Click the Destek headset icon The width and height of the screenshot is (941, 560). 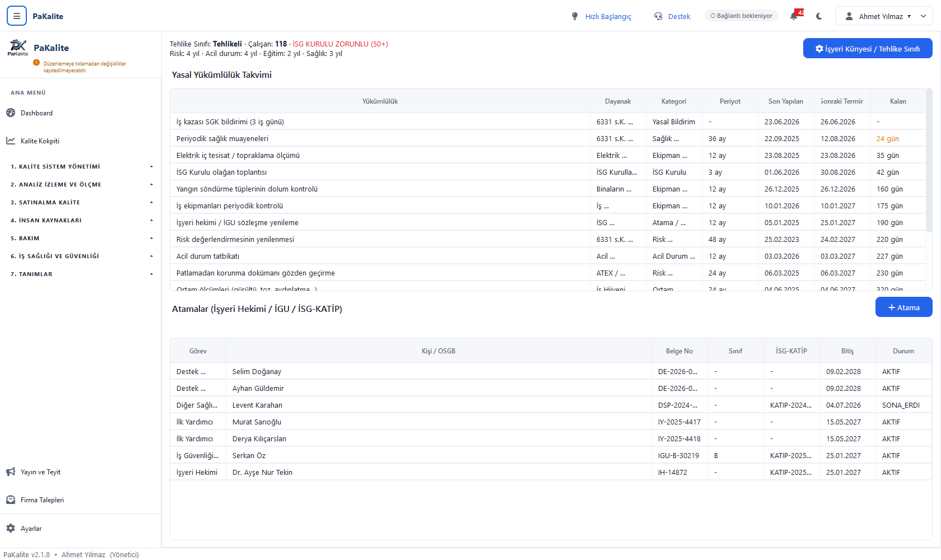(x=658, y=16)
